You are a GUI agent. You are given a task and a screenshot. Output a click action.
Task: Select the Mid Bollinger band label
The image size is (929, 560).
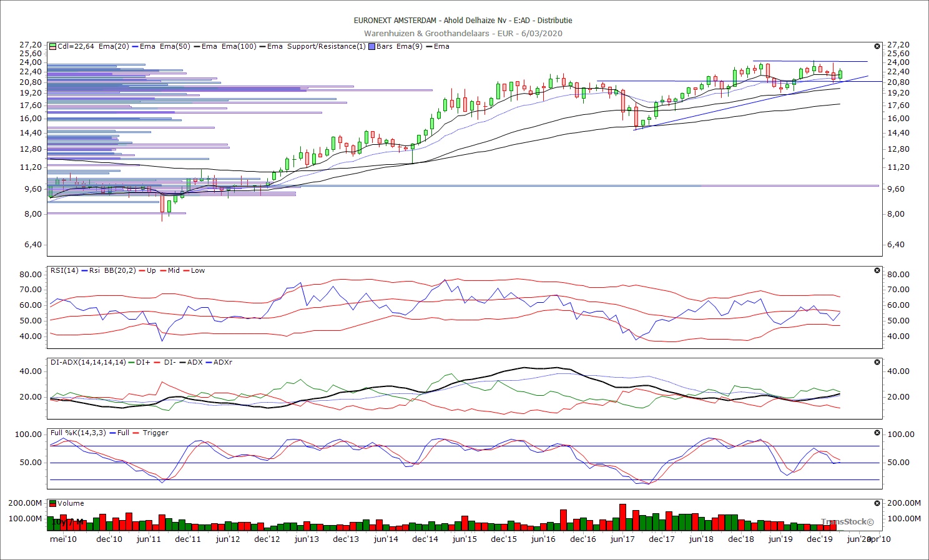[174, 270]
